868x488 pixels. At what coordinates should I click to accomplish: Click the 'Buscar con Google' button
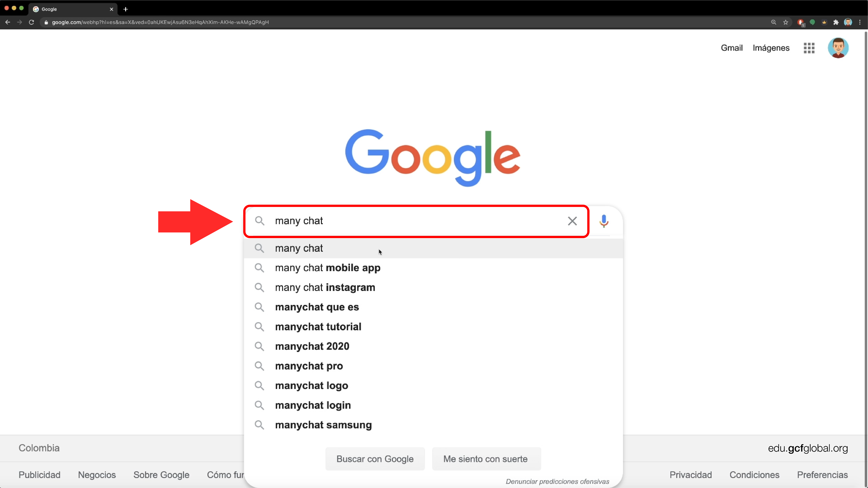point(375,459)
